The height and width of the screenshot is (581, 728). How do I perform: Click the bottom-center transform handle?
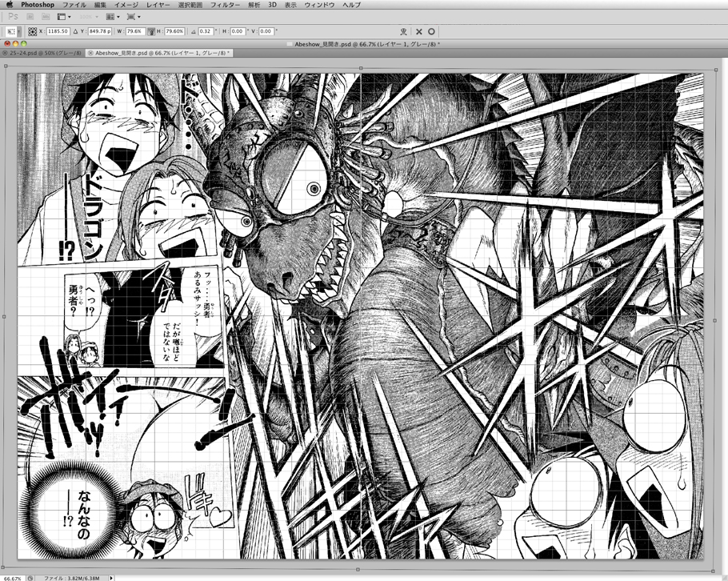click(x=358, y=569)
